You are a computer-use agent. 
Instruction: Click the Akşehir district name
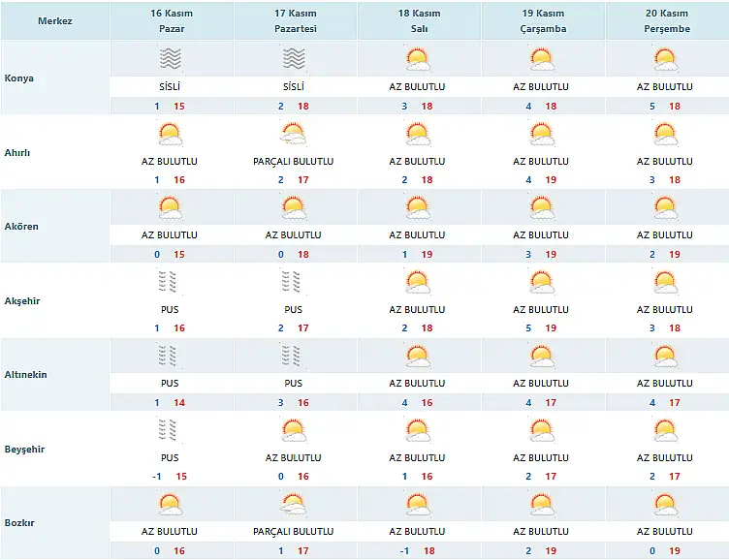pos(22,300)
